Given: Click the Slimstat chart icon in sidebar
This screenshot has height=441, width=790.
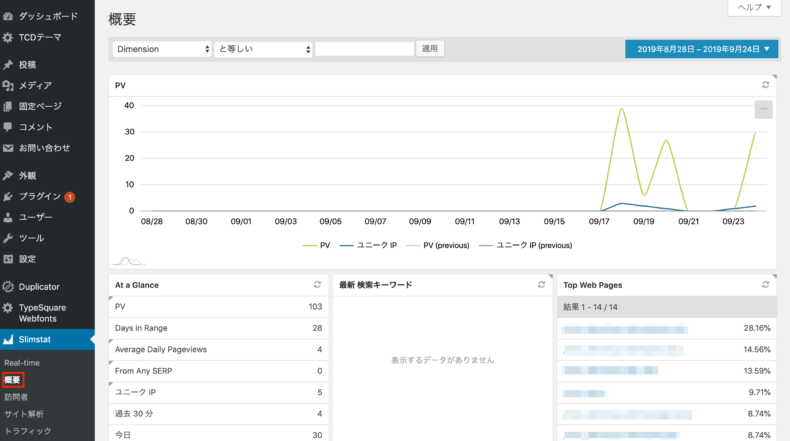Looking at the screenshot, I should pos(9,341).
